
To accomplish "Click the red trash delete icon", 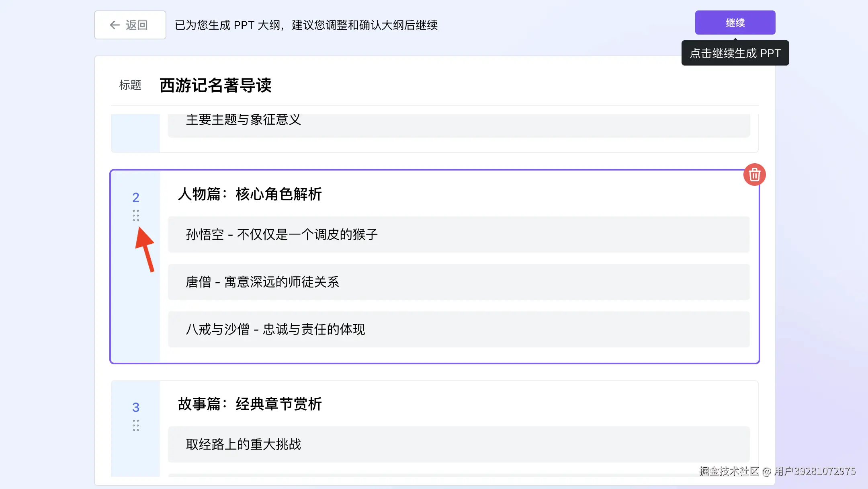I will [x=754, y=175].
